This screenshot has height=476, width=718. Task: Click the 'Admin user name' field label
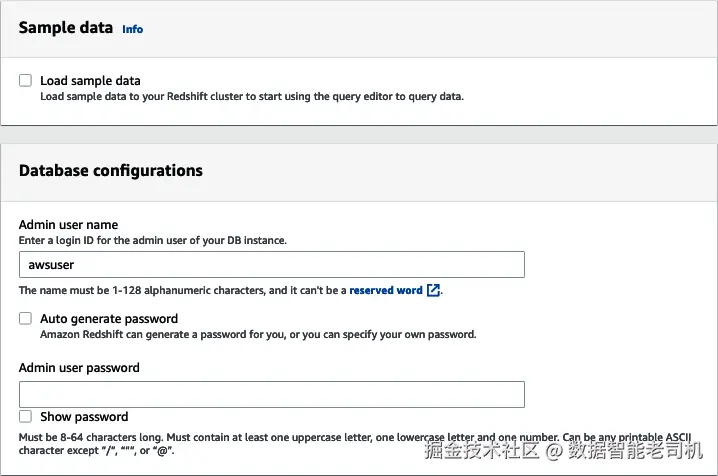tap(68, 225)
